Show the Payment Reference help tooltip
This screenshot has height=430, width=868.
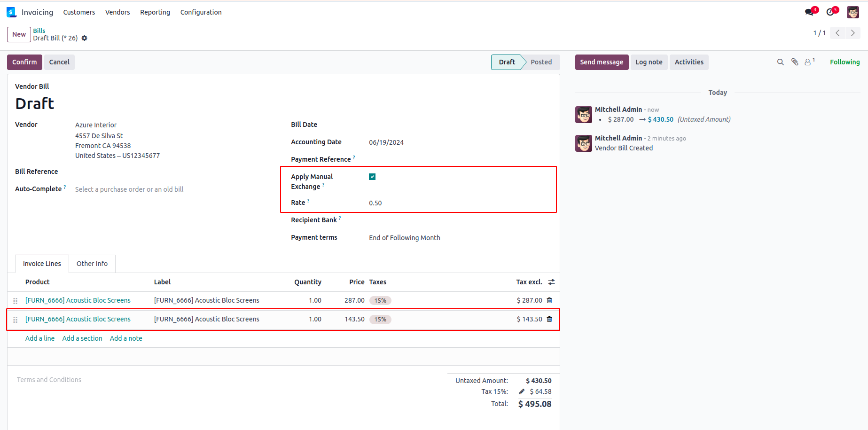(x=354, y=157)
